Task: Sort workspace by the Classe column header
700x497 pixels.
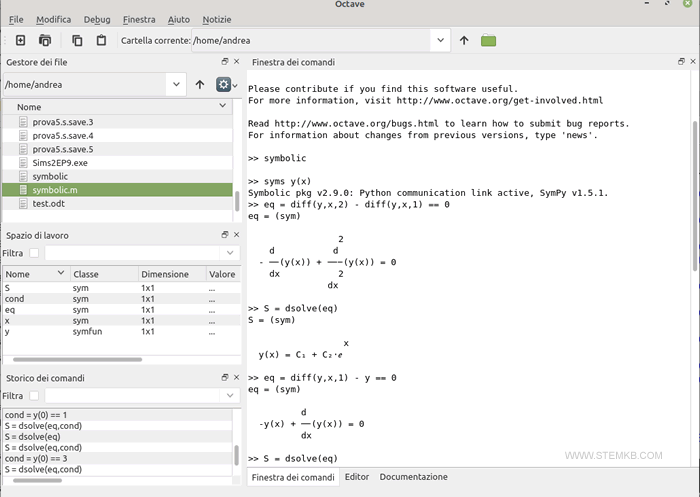Action: 86,274
